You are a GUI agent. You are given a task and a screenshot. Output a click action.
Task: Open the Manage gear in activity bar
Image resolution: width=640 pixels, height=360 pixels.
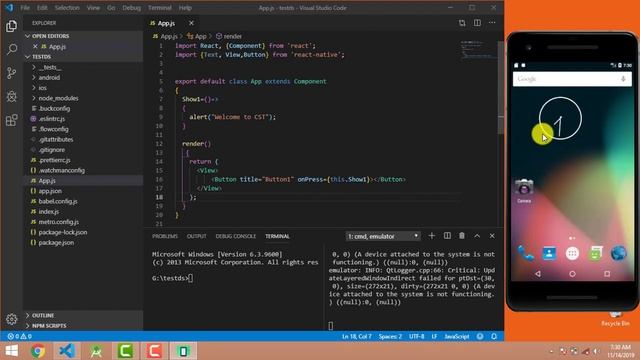pyautogui.click(x=11, y=319)
